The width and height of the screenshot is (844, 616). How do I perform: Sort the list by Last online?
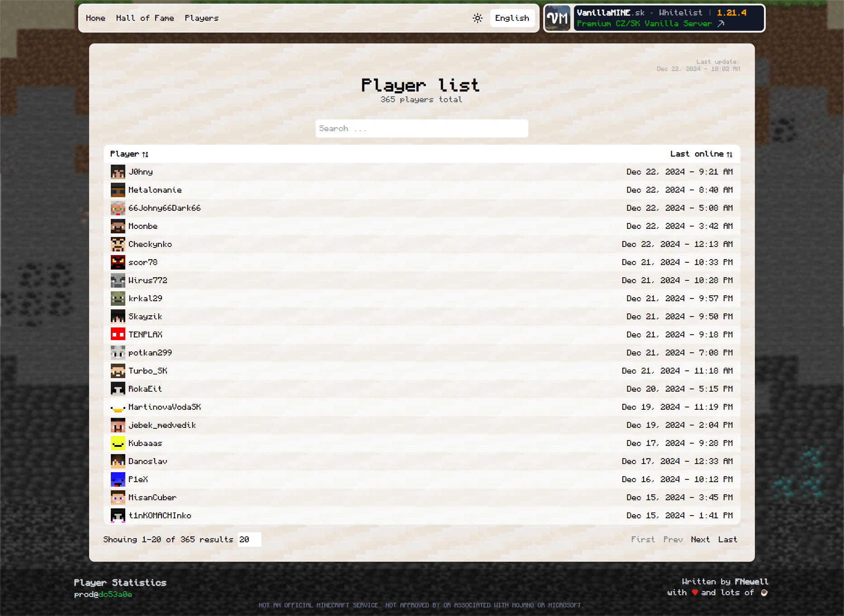[701, 154]
